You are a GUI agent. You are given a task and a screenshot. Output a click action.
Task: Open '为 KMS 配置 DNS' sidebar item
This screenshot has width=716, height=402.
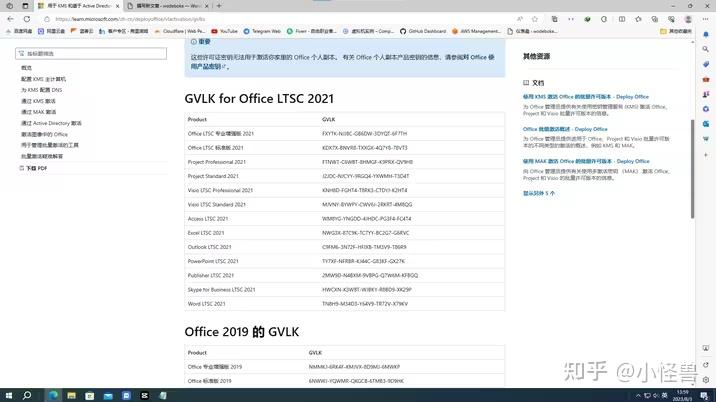(x=42, y=90)
